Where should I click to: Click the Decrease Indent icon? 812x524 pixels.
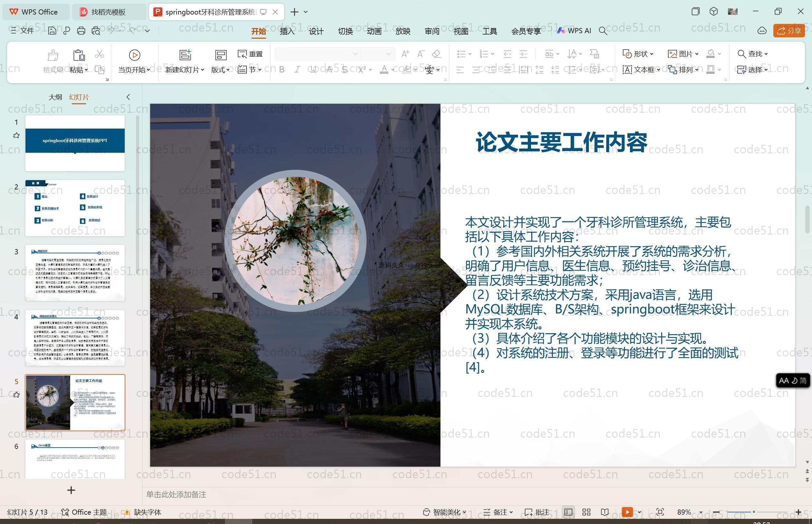(x=508, y=54)
